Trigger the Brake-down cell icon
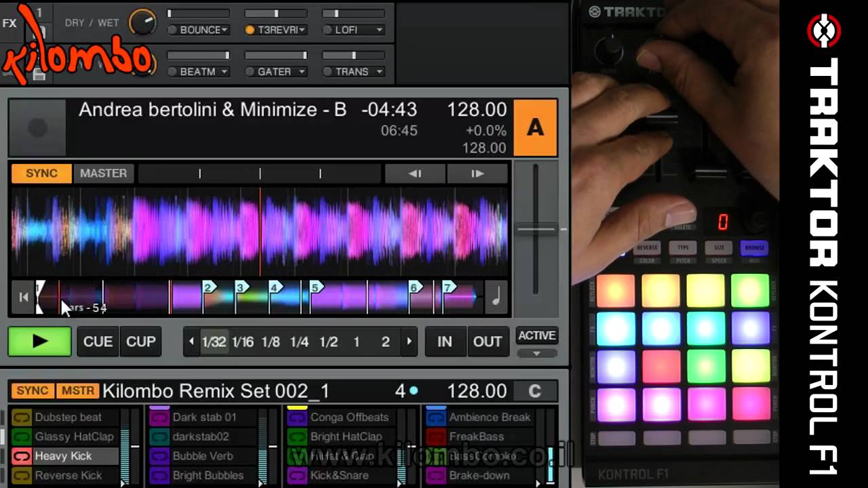This screenshot has height=488, width=868. (x=436, y=475)
